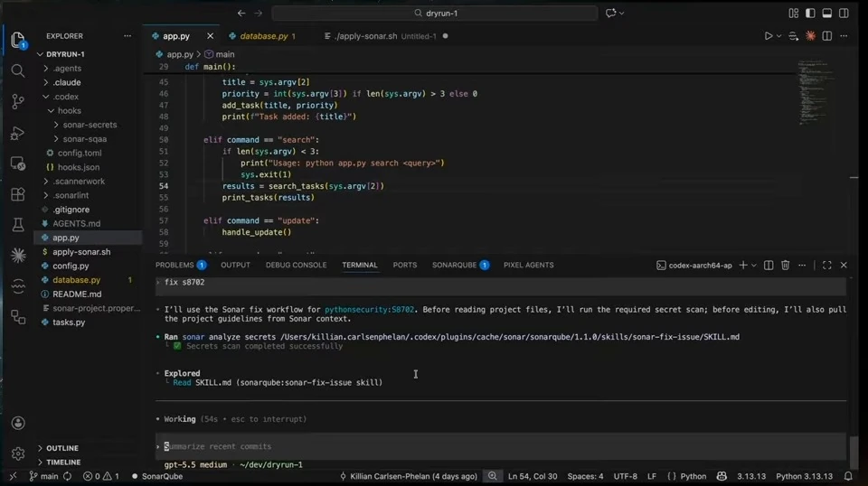Viewport: 868px width, 486px height.
Task: Switch to the ./apply-sonar.sh Untitled-1 tab
Action: coord(386,36)
